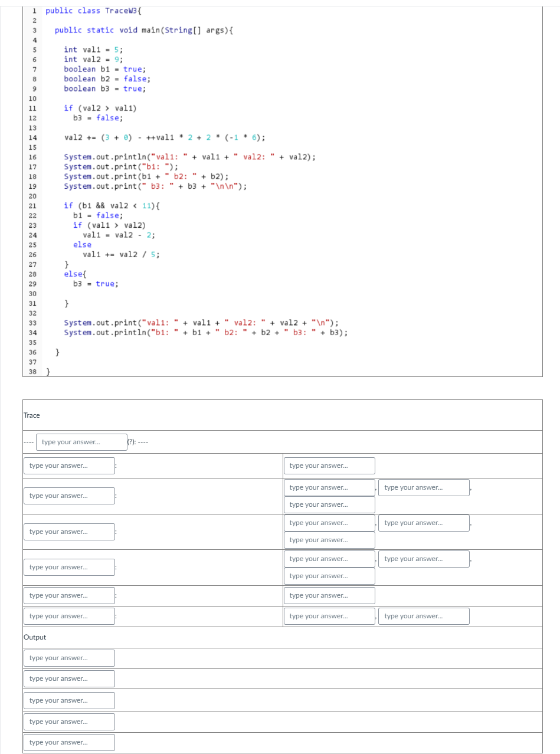Focus third trace row's upper-left value box
This screenshot has height=754, width=560.
[x=329, y=523]
